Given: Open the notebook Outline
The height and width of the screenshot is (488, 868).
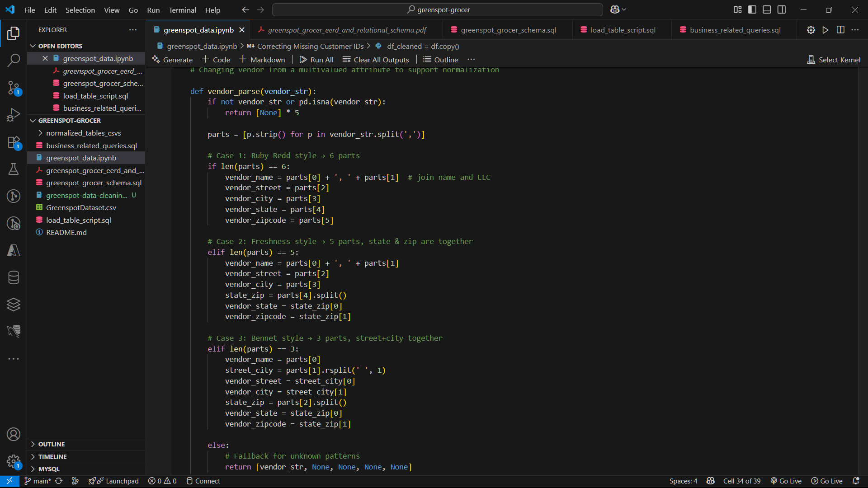Looking at the screenshot, I should pos(440,60).
